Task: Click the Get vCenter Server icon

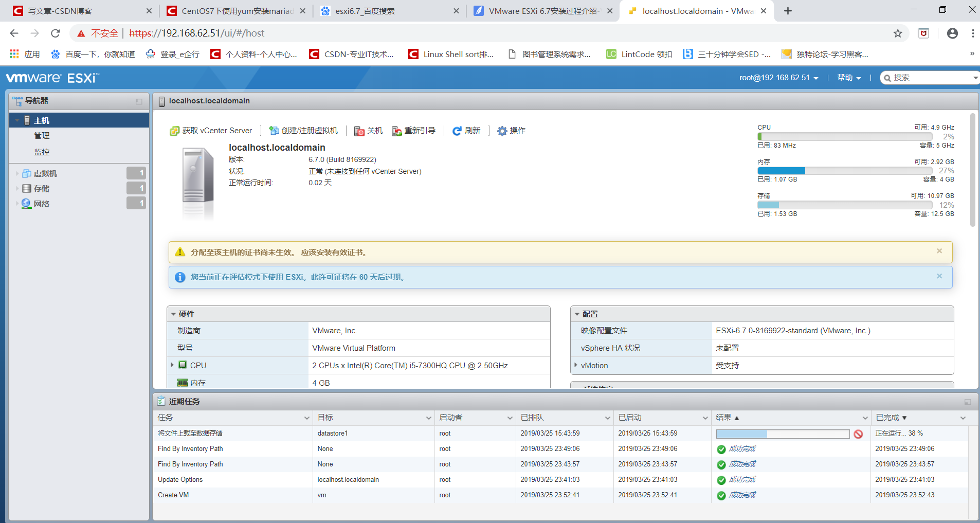Action: pos(175,131)
